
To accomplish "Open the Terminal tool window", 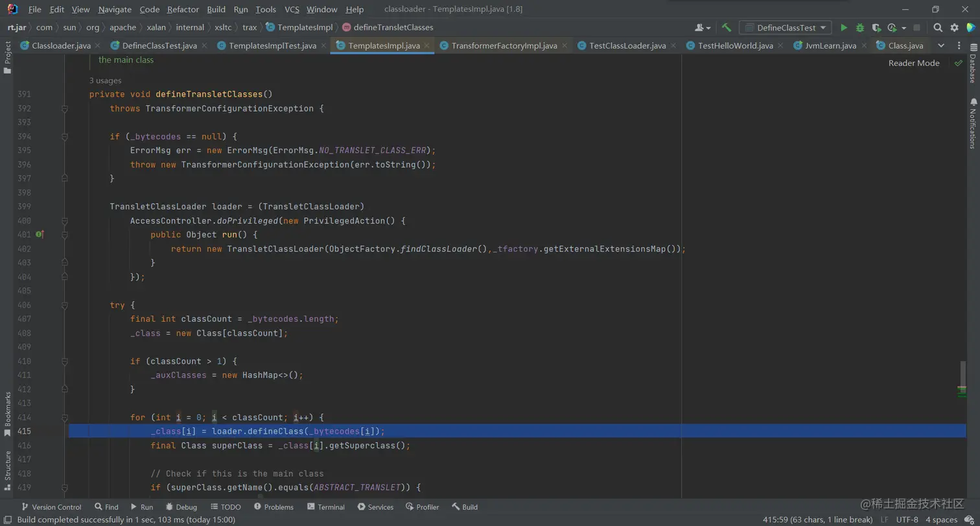I will pos(325,507).
